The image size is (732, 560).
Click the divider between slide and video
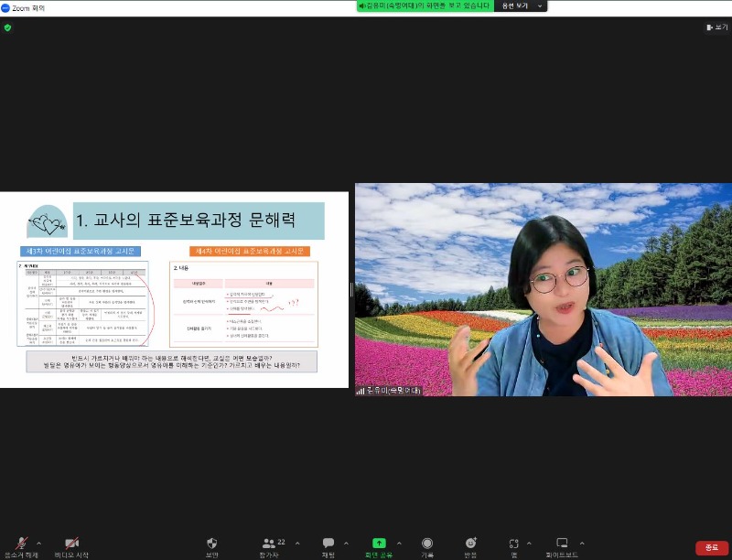pyautogui.click(x=351, y=289)
